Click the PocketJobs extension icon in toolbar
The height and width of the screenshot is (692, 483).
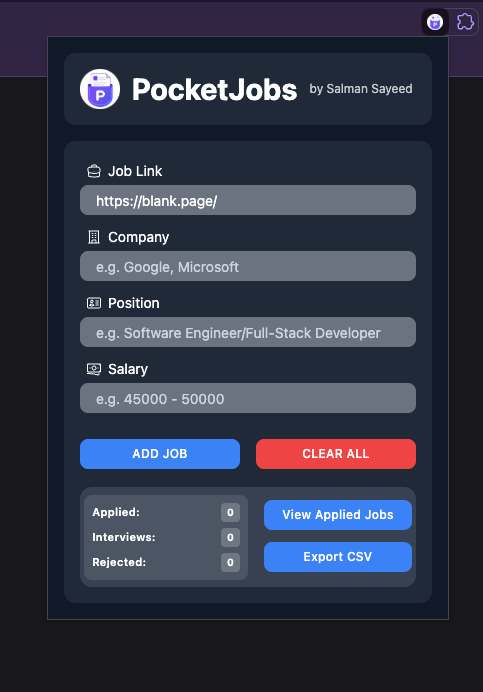coord(435,22)
